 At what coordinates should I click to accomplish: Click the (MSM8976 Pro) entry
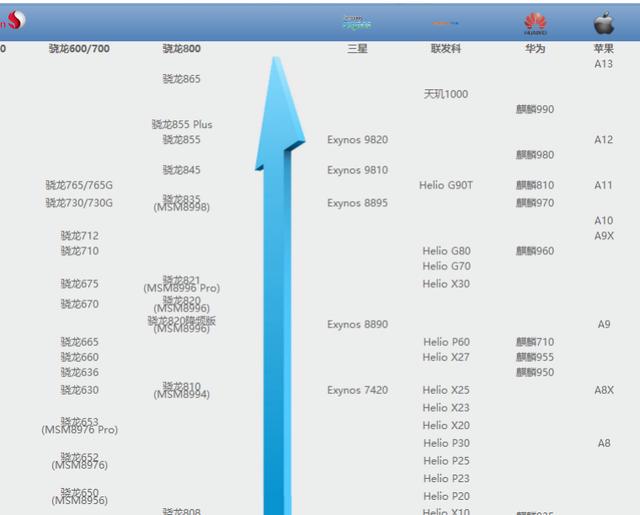click(x=80, y=430)
